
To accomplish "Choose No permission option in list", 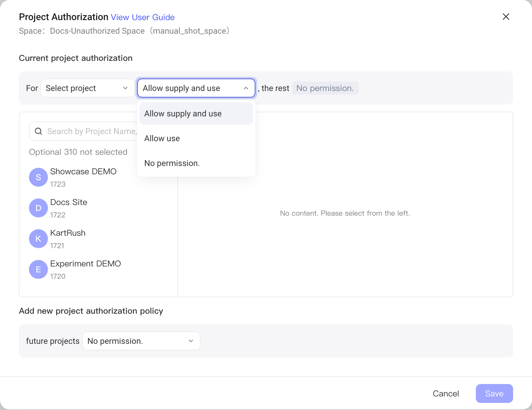I will click(196, 163).
